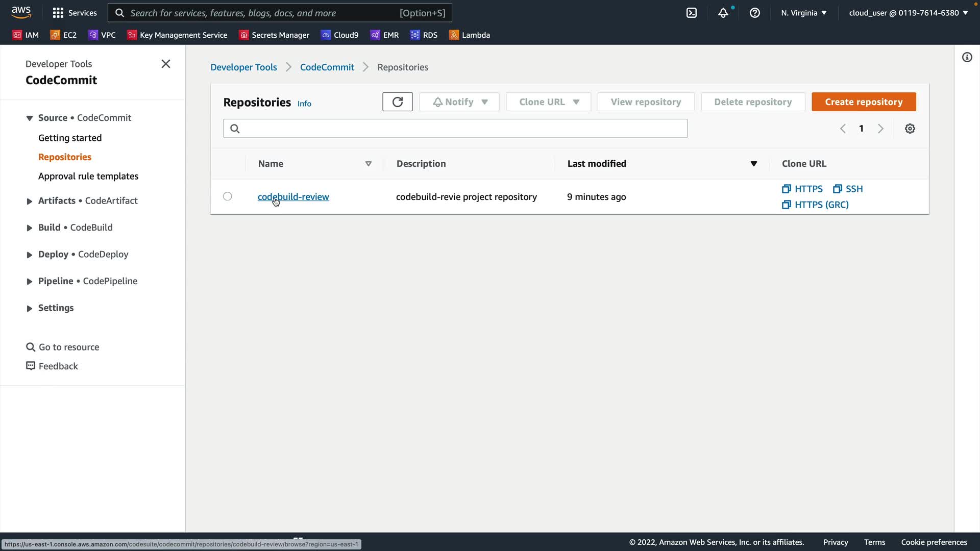Screen dimensions: 980x551
Task: Click the help question mark icon
Action: pyautogui.click(x=754, y=13)
